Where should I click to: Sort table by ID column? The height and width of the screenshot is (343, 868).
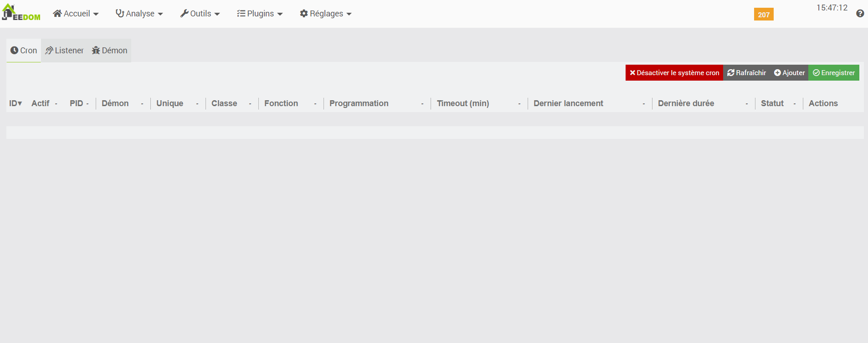(x=15, y=103)
